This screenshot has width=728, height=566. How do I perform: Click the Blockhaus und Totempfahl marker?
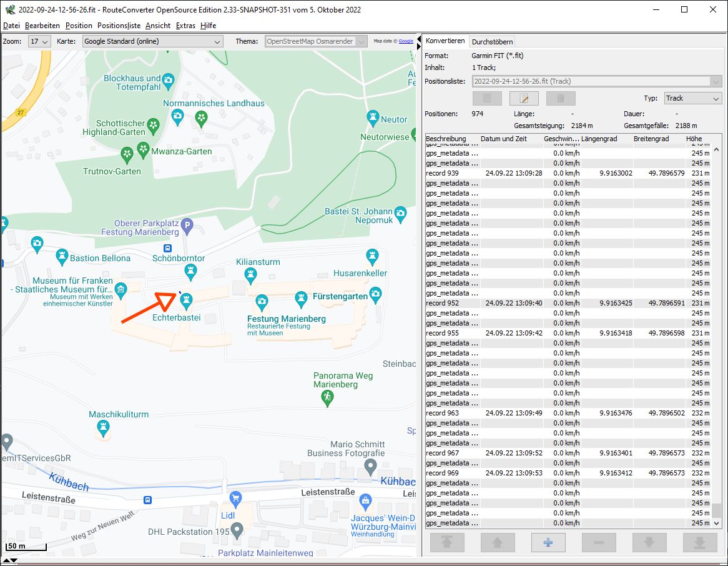coord(168,81)
